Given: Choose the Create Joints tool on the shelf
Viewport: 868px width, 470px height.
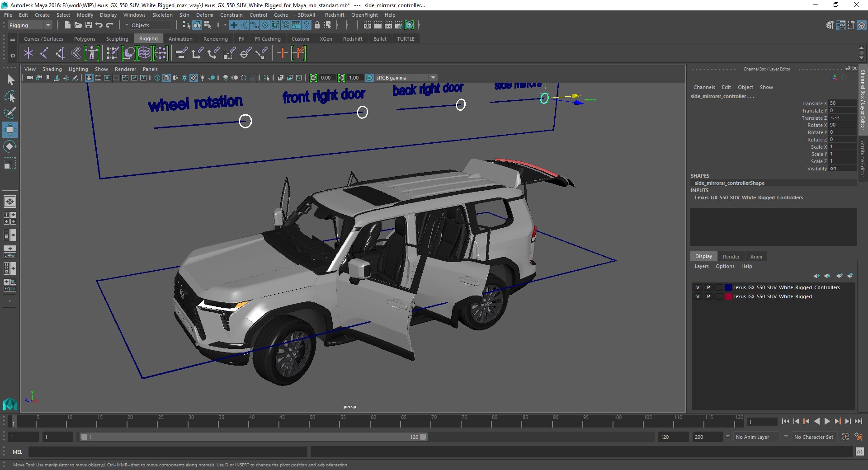Looking at the screenshot, I should 44,53.
